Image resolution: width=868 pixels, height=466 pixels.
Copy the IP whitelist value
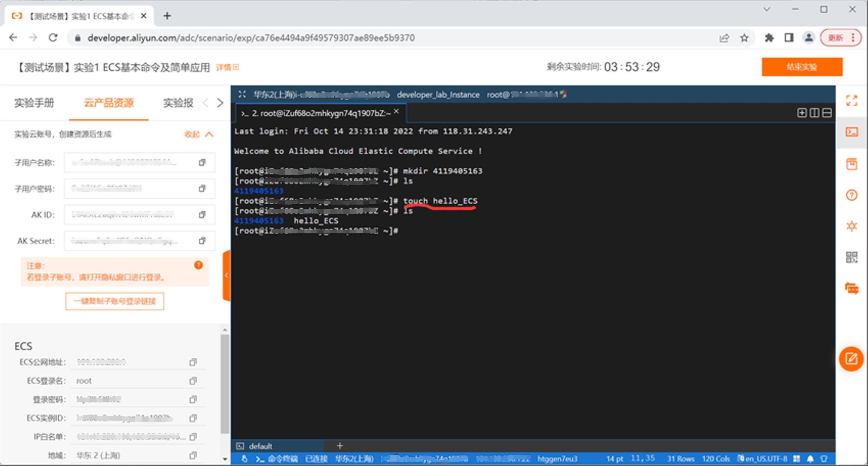coord(193,437)
